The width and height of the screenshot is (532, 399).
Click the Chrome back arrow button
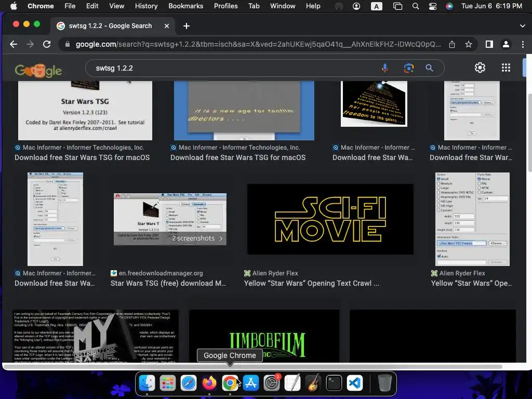tap(13, 44)
